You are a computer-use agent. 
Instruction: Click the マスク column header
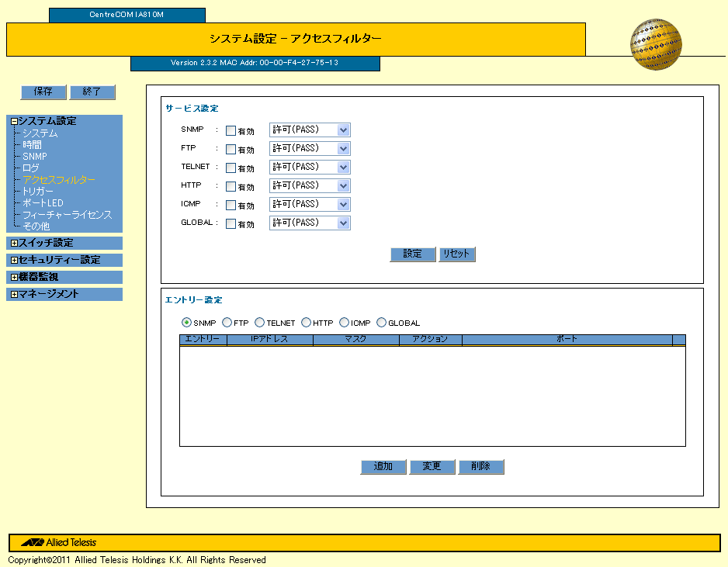coord(356,340)
